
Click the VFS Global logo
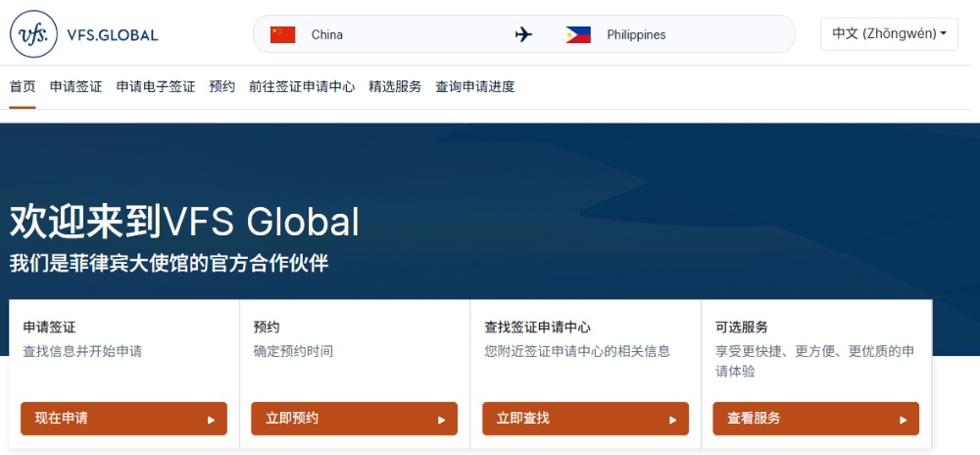coord(83,34)
